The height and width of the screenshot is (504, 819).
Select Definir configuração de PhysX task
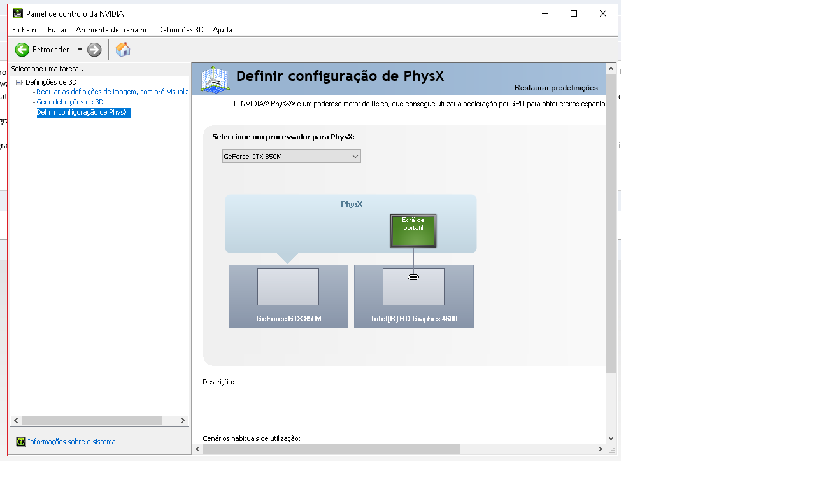83,112
